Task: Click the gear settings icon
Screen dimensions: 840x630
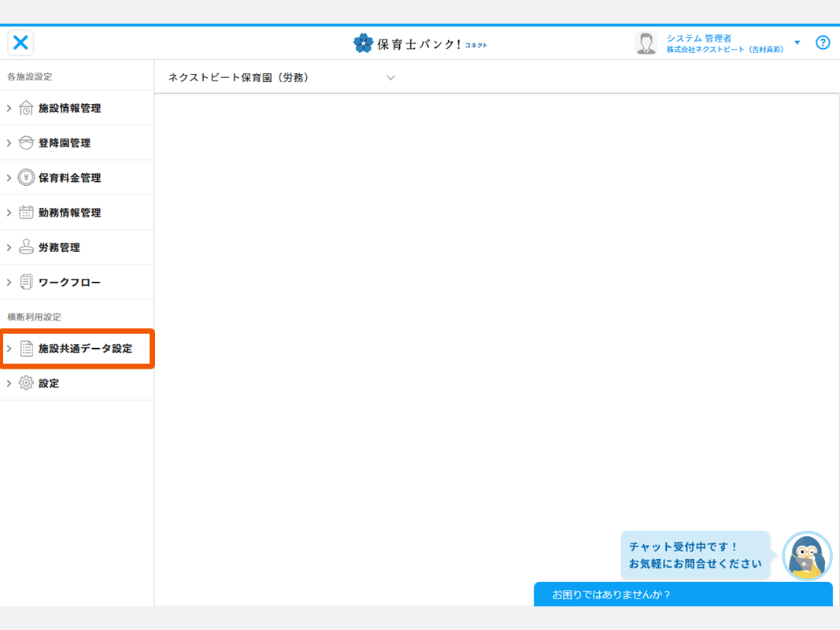Action: tap(26, 383)
